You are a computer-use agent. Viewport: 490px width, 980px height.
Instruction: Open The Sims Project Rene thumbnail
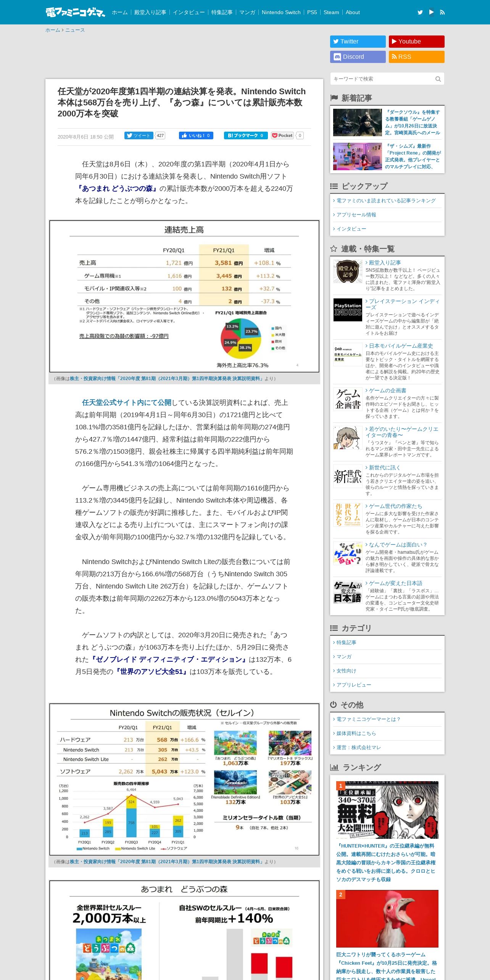click(x=357, y=156)
